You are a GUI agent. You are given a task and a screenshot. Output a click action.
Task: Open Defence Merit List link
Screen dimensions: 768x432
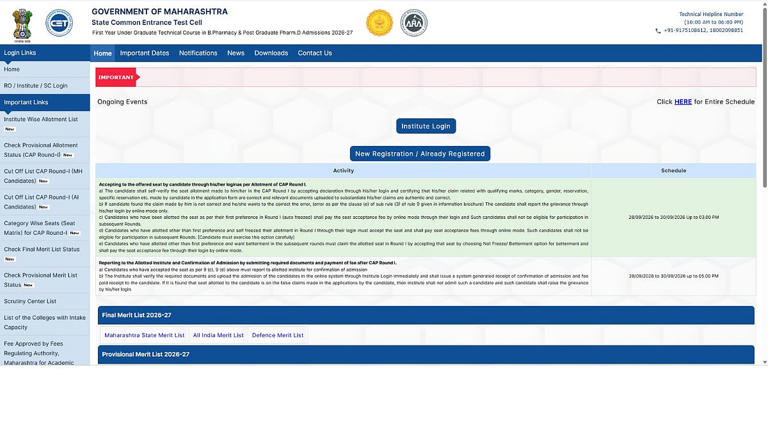point(278,335)
